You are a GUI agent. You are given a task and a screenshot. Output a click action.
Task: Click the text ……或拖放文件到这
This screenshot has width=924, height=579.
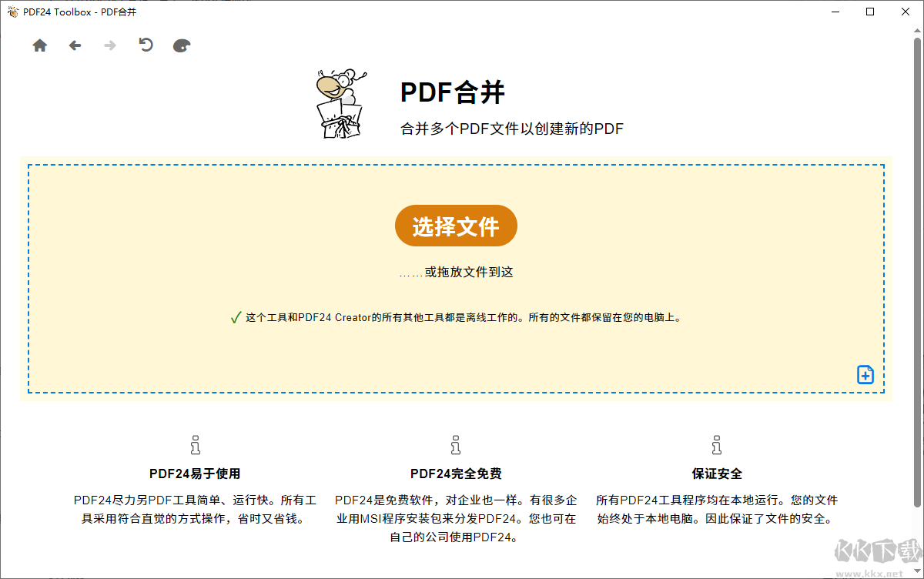point(456,272)
